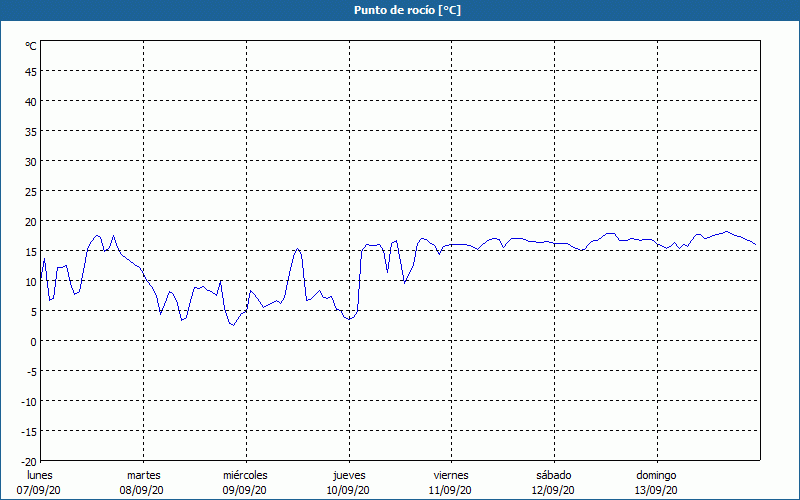Select the 'viernes' day label
This screenshot has height=500, width=800.
point(451,475)
